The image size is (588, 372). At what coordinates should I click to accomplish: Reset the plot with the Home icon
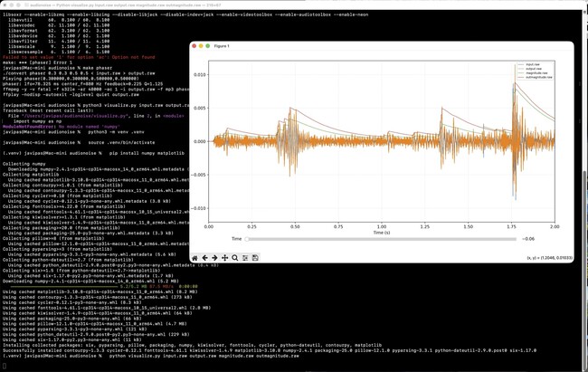(x=194, y=258)
